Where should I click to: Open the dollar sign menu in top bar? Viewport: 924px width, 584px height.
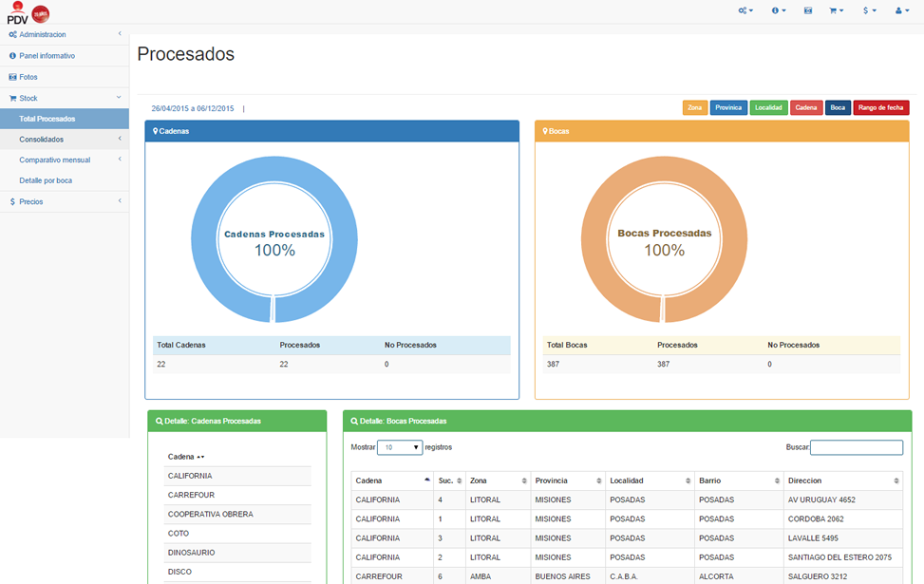(869, 10)
